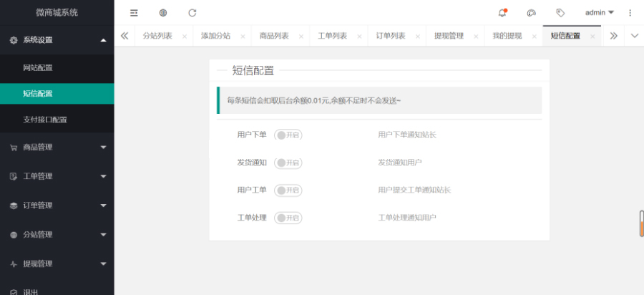Enable the 发货通知 switch
The height and width of the screenshot is (295, 644).
tap(288, 163)
